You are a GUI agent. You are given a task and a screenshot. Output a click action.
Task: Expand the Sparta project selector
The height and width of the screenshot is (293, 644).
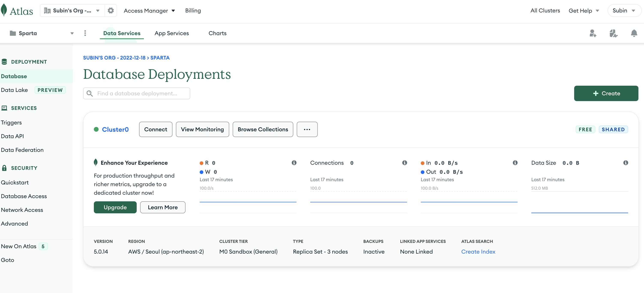click(x=72, y=33)
